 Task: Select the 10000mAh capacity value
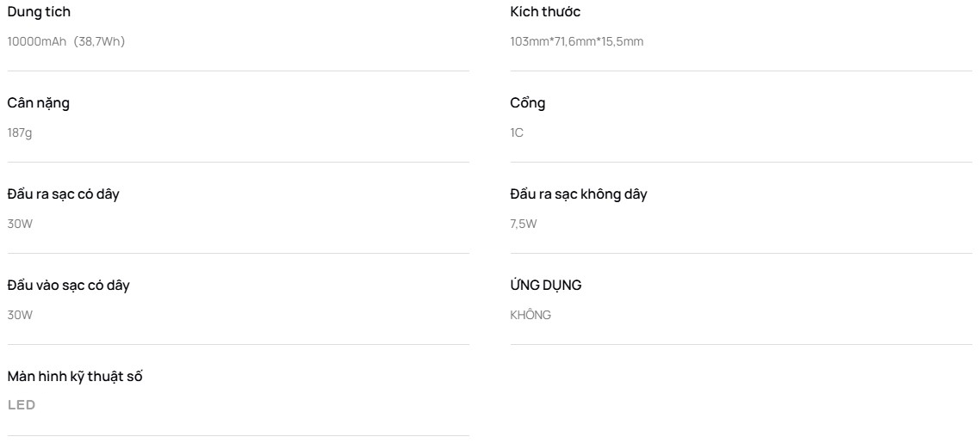[x=36, y=41]
